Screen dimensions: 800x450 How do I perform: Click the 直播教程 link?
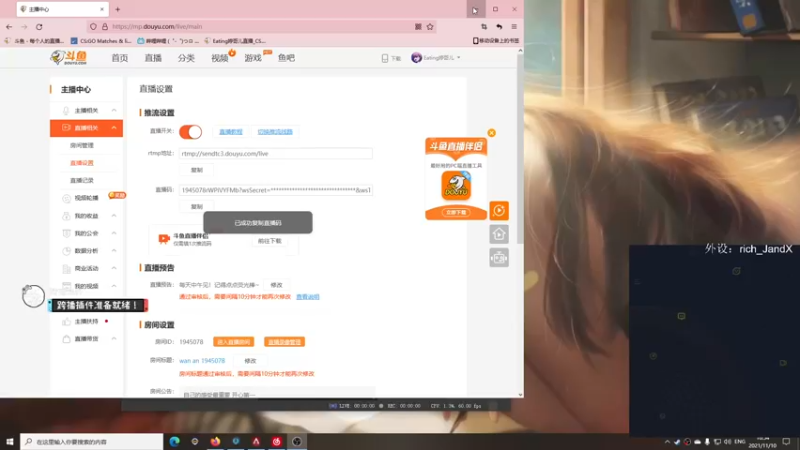(x=231, y=132)
